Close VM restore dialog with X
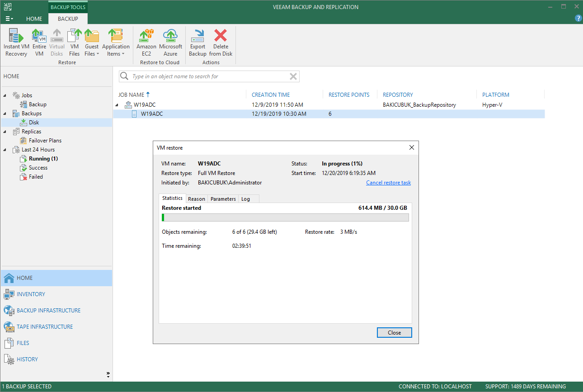Image resolution: width=583 pixels, height=392 pixels. 411,147
